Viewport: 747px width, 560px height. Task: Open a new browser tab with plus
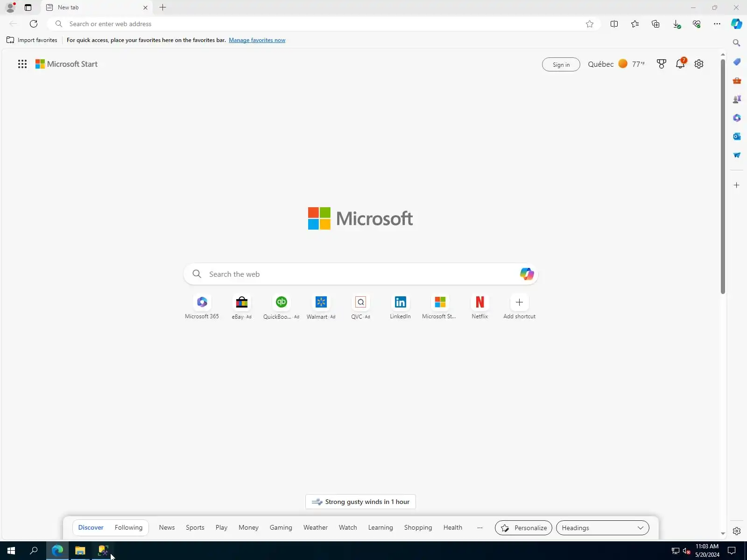(x=162, y=7)
